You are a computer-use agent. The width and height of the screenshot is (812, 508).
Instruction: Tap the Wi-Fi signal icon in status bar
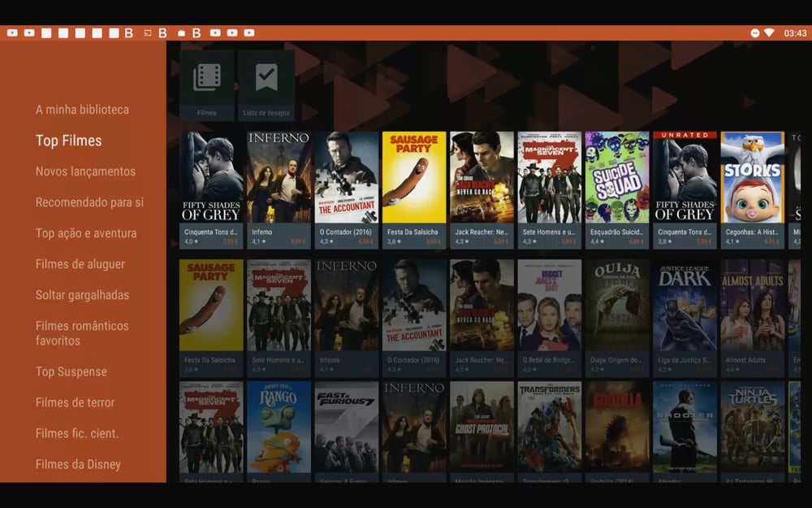[x=770, y=33]
